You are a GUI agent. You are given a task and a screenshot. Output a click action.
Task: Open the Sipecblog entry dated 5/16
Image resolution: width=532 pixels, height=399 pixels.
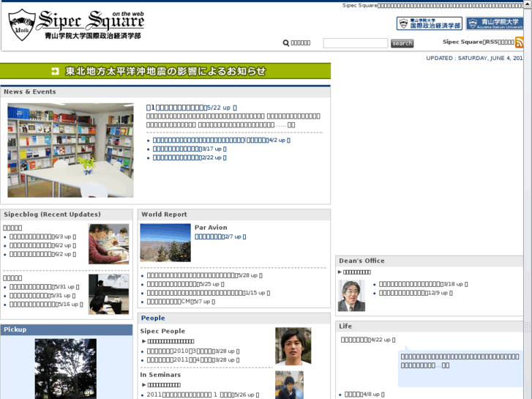[x=46, y=305]
